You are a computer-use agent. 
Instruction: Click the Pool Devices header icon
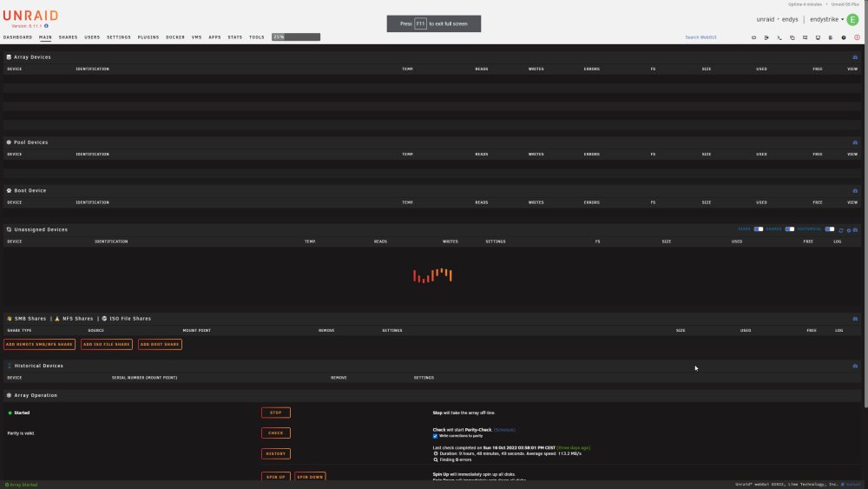click(x=9, y=142)
